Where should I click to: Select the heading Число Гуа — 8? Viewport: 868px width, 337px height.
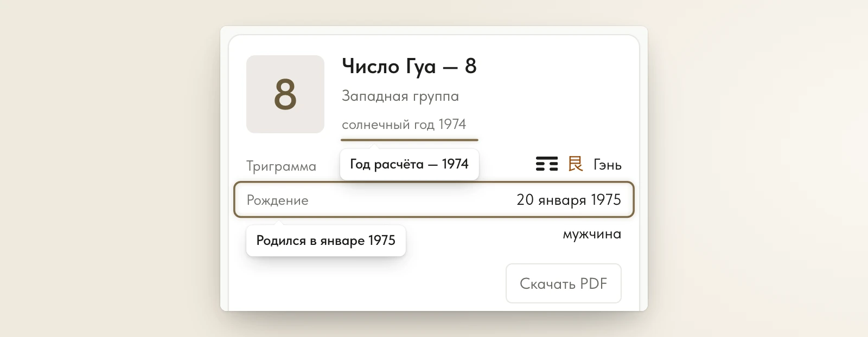(409, 67)
